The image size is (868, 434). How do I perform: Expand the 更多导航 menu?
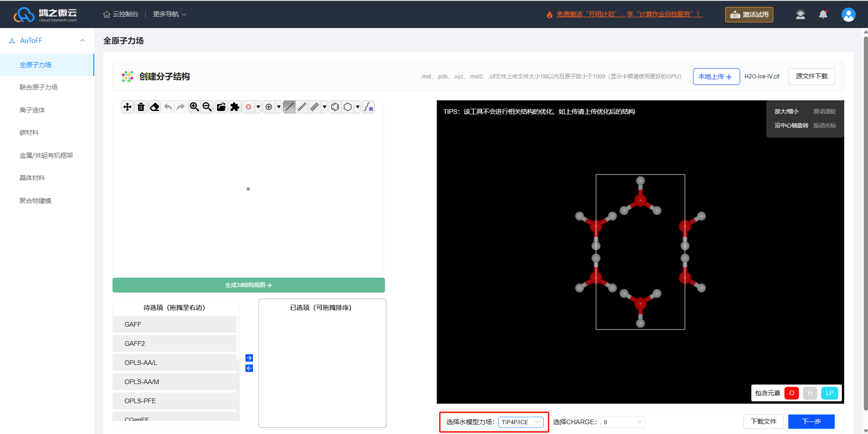point(169,14)
